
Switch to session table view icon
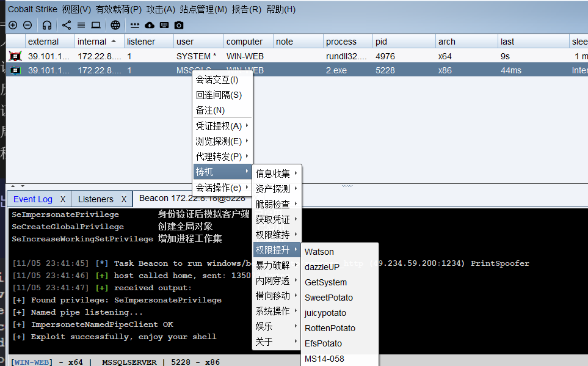[x=81, y=25]
